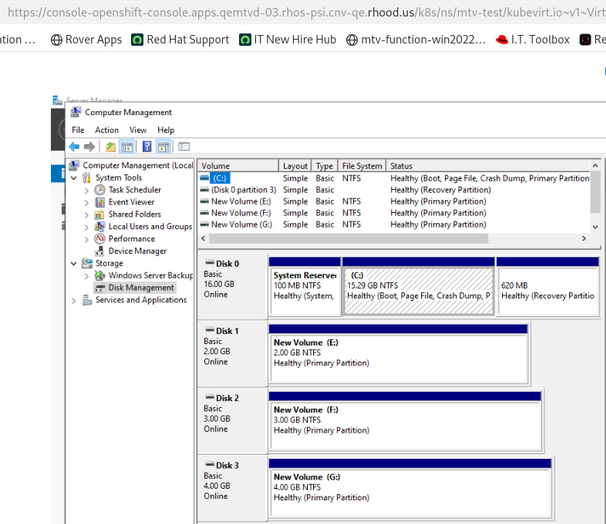
Task: Click the Show/Hide Action Pane toolbar icon
Action: point(162,146)
